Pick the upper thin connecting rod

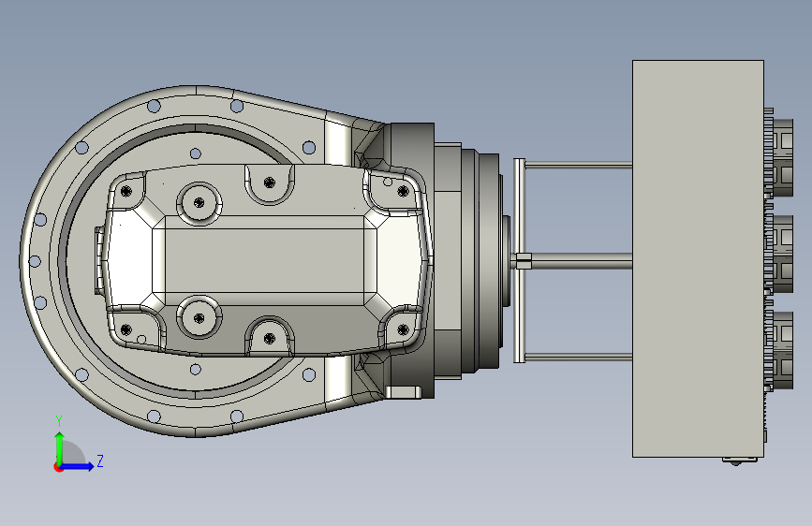point(579,165)
